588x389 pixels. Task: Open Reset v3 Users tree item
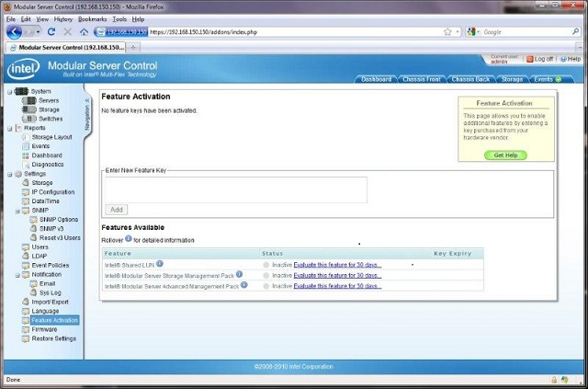60,237
